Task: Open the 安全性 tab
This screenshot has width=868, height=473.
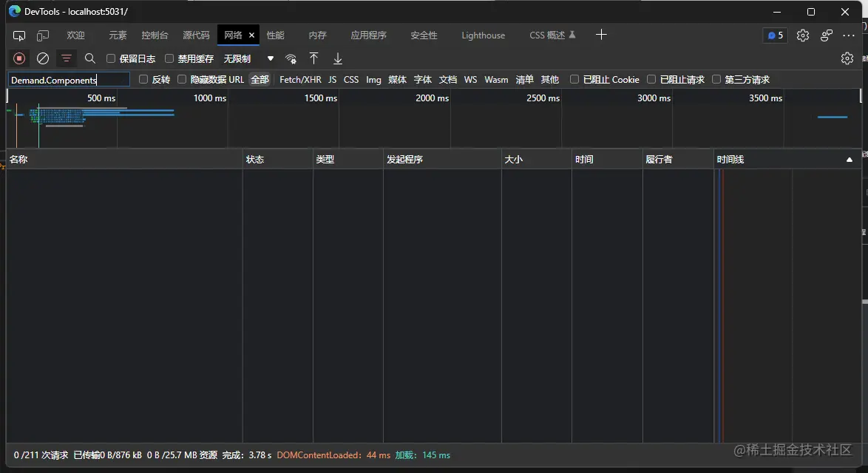Action: (424, 35)
